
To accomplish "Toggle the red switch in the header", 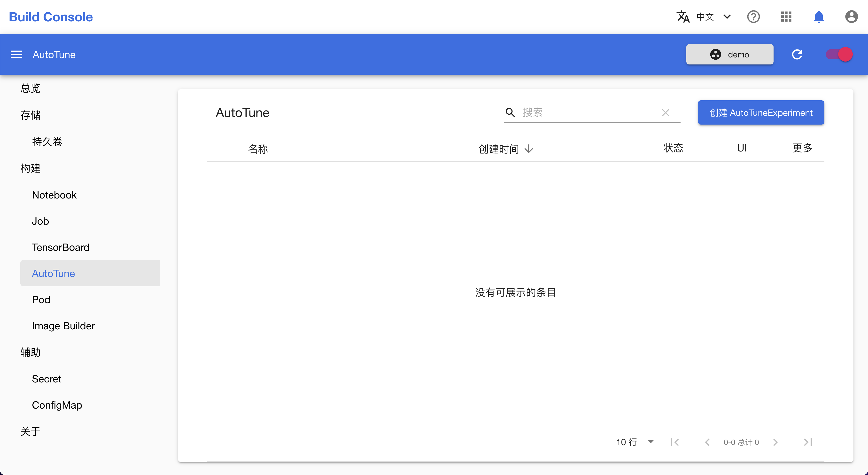I will [839, 54].
